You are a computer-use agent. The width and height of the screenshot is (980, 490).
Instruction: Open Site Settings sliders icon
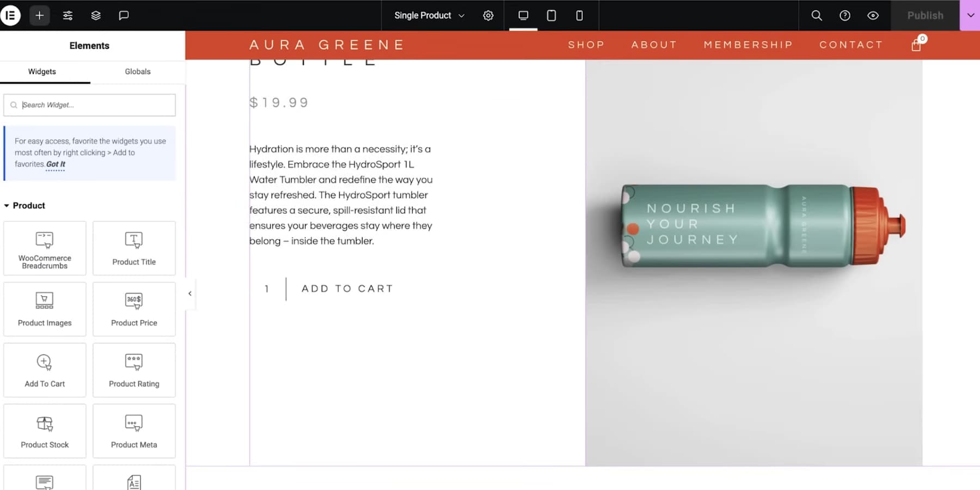pyautogui.click(x=68, y=15)
